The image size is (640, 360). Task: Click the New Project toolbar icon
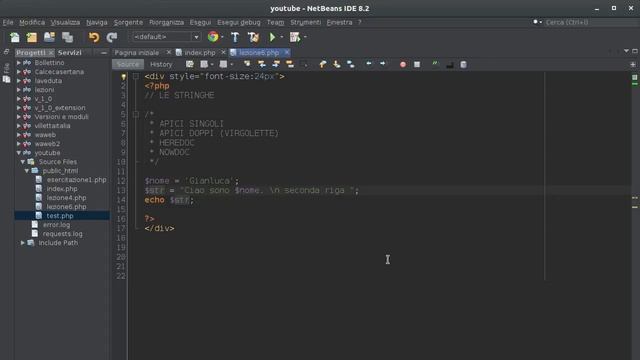pyautogui.click(x=32, y=37)
